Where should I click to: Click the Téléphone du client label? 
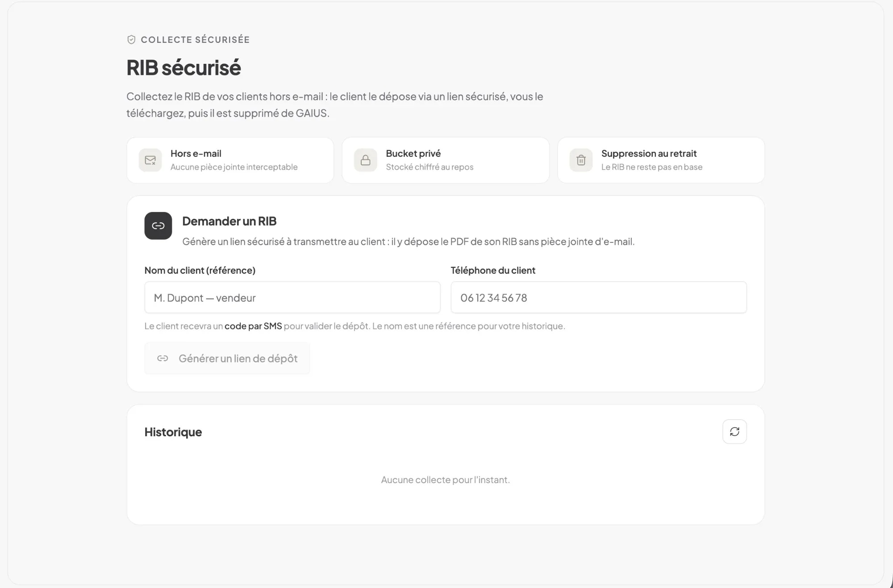(493, 271)
